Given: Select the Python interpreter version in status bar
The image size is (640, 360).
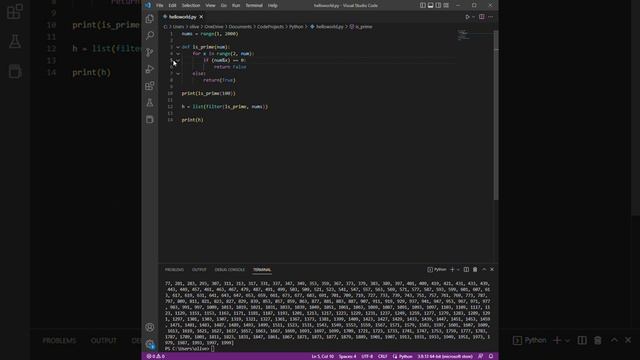Looking at the screenshot, I should coord(444,356).
